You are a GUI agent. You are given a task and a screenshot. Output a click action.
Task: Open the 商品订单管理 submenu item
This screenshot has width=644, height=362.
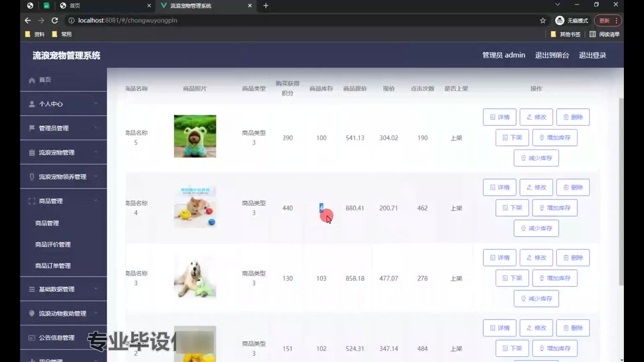[53, 266]
